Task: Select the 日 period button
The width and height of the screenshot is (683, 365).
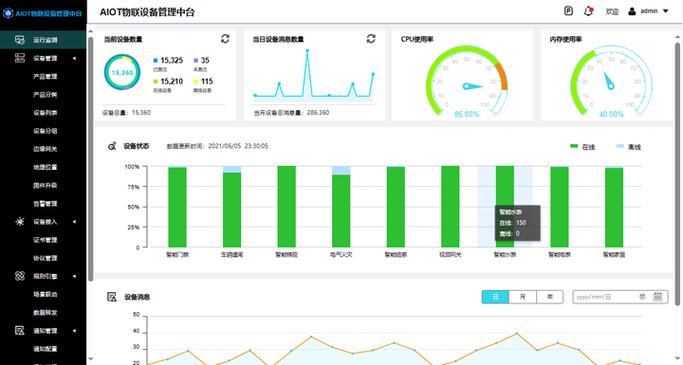Action: point(495,297)
